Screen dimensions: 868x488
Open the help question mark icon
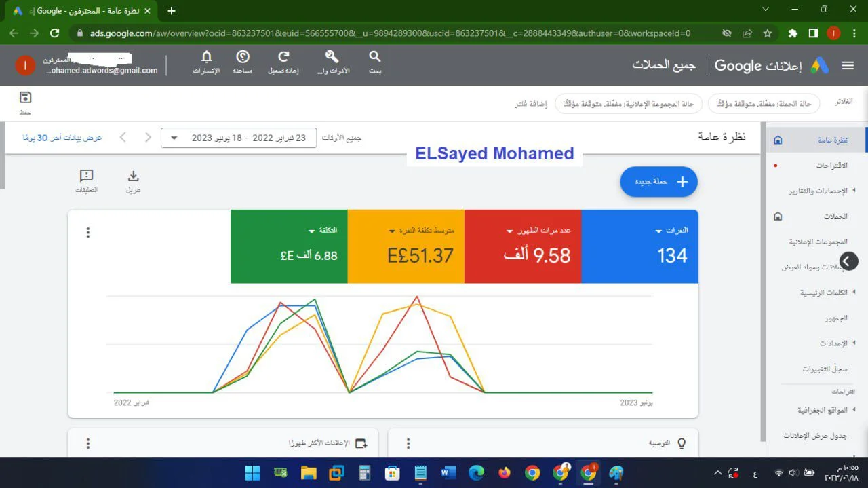pos(243,58)
